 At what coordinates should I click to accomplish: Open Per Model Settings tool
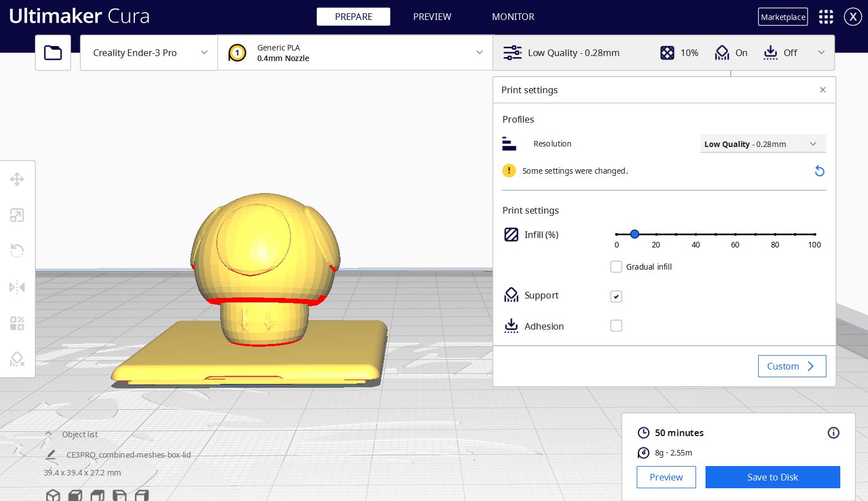[17, 323]
